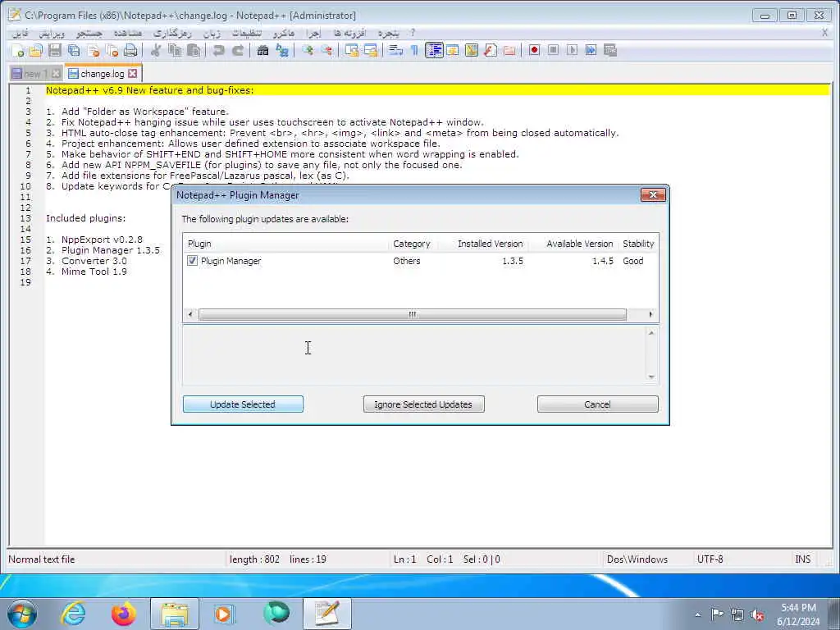Image resolution: width=840 pixels, height=630 pixels.
Task: Click the plugin list horizontal scrollbar thumb
Action: click(x=413, y=314)
